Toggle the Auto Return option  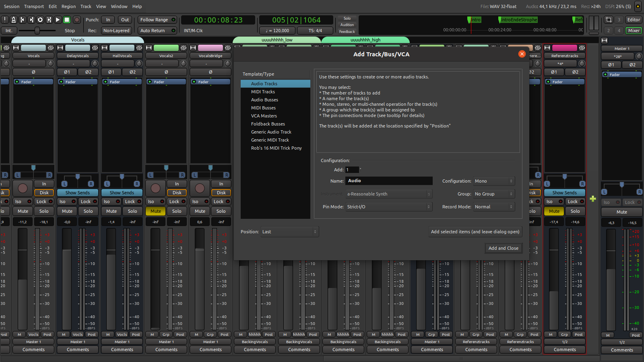coord(157,31)
